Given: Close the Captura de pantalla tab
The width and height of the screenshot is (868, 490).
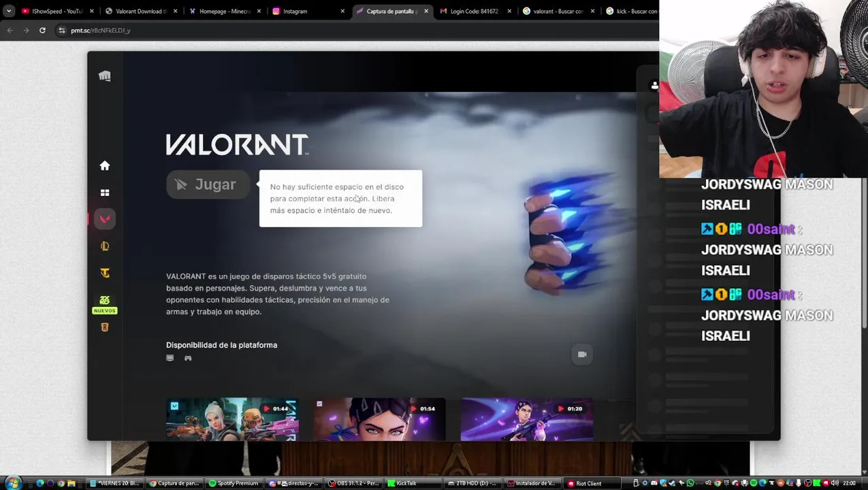Looking at the screenshot, I should [426, 11].
